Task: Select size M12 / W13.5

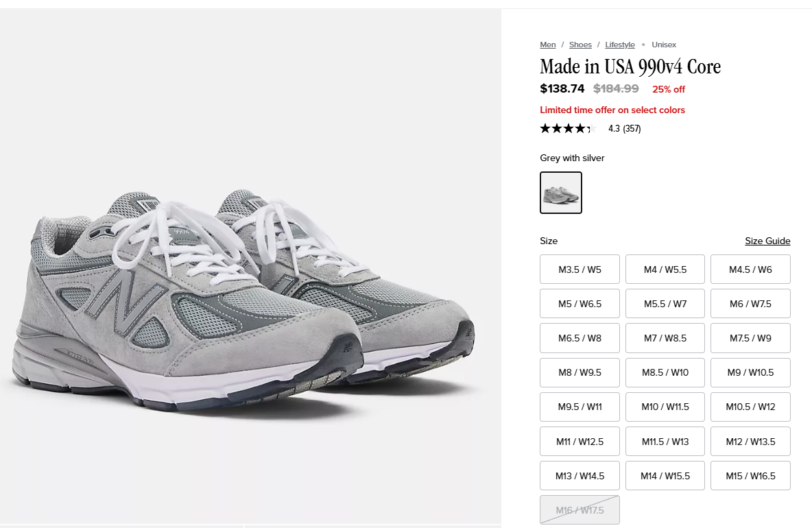Action: pos(750,441)
